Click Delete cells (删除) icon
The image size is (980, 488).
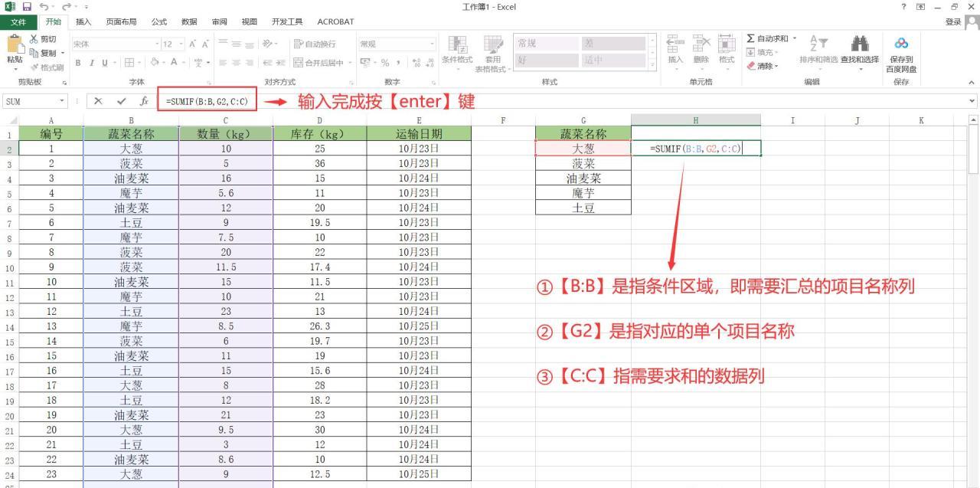701,44
